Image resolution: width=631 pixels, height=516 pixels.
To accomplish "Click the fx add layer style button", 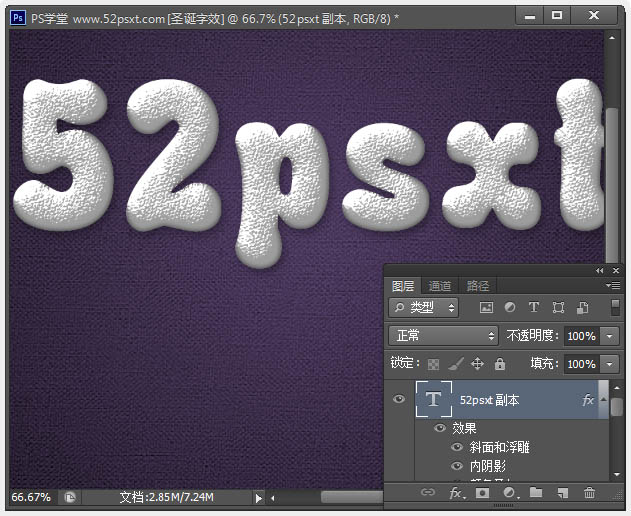I will 455,493.
